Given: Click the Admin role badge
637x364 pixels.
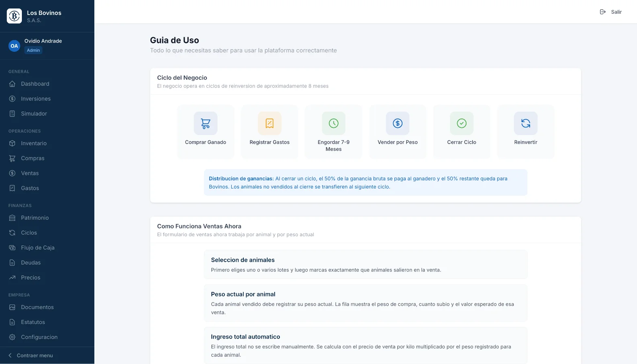Looking at the screenshot, I should 33,50.
